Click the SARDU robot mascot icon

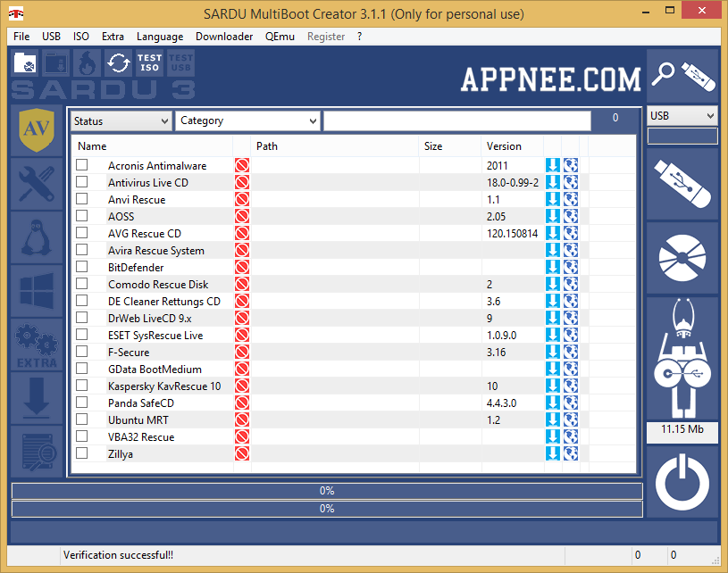click(682, 358)
